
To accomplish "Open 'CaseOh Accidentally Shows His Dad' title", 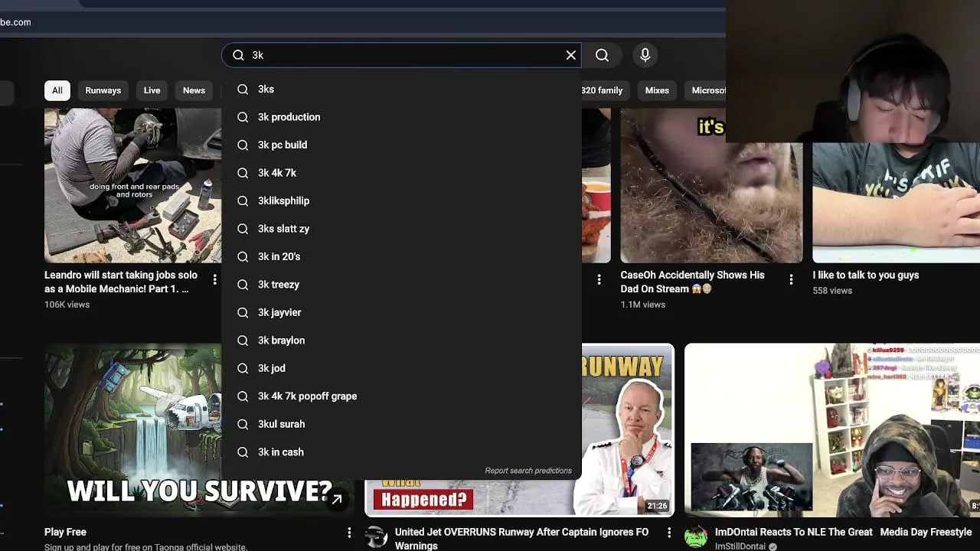I will tap(692, 282).
